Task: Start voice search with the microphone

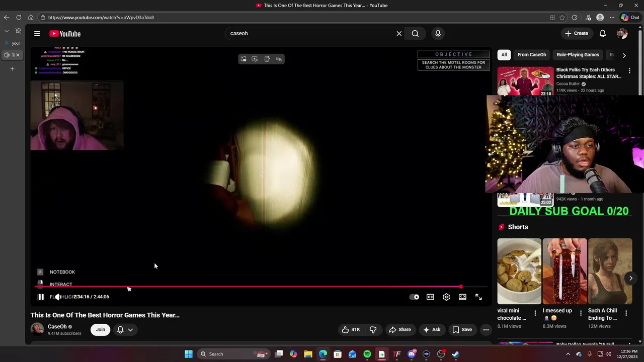Action: point(438,34)
